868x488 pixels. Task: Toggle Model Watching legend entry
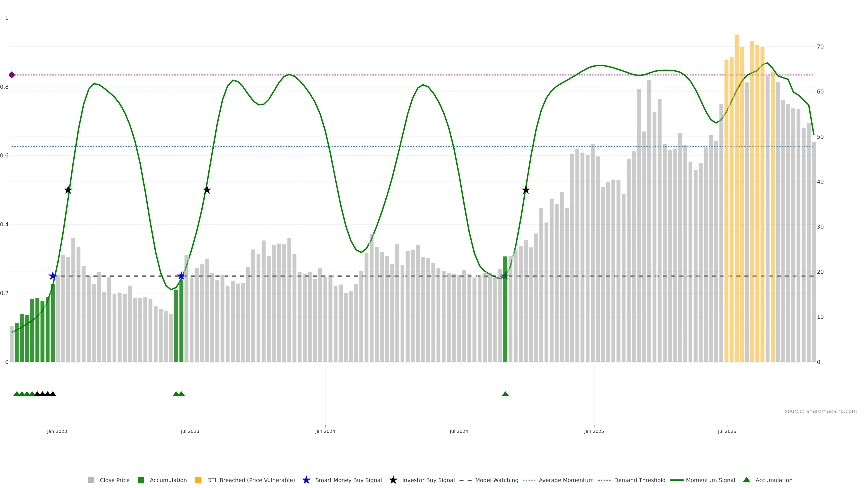(x=496, y=480)
